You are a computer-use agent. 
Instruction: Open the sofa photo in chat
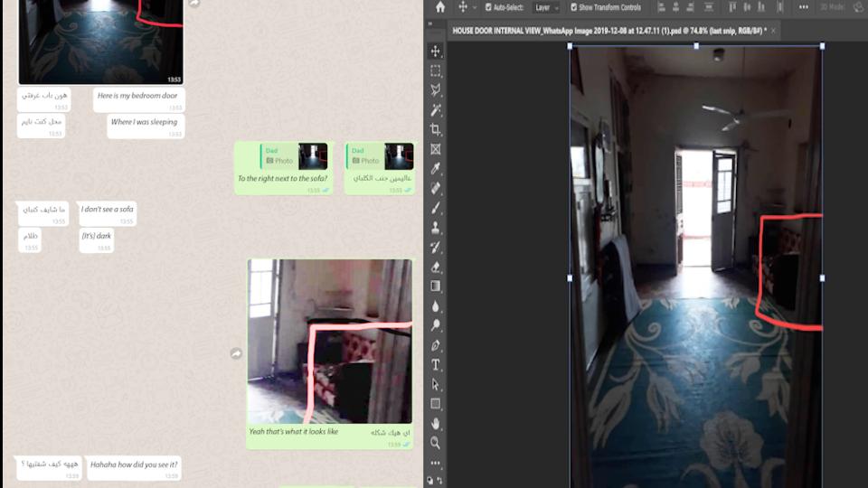point(329,342)
